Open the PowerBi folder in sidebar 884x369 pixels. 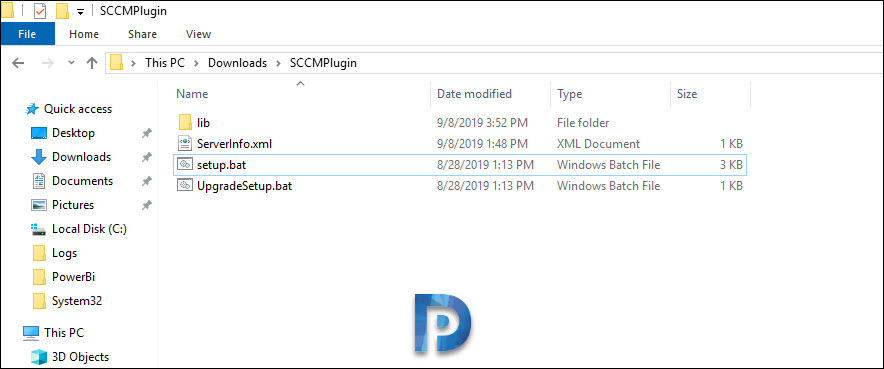tap(73, 277)
